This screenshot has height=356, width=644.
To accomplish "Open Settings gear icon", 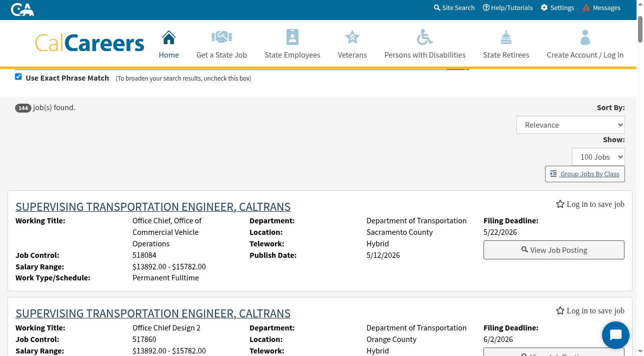I will [x=544, y=8].
